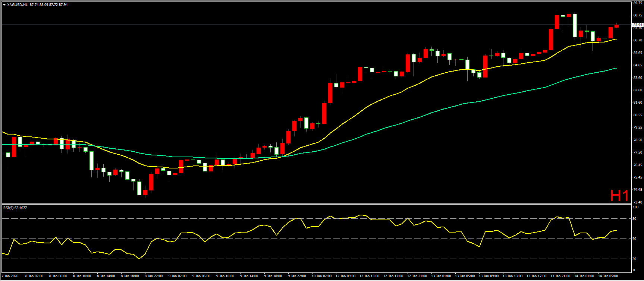Click the 7 Jan 2026 date label
This screenshot has width=644, height=281.
tap(10, 276)
